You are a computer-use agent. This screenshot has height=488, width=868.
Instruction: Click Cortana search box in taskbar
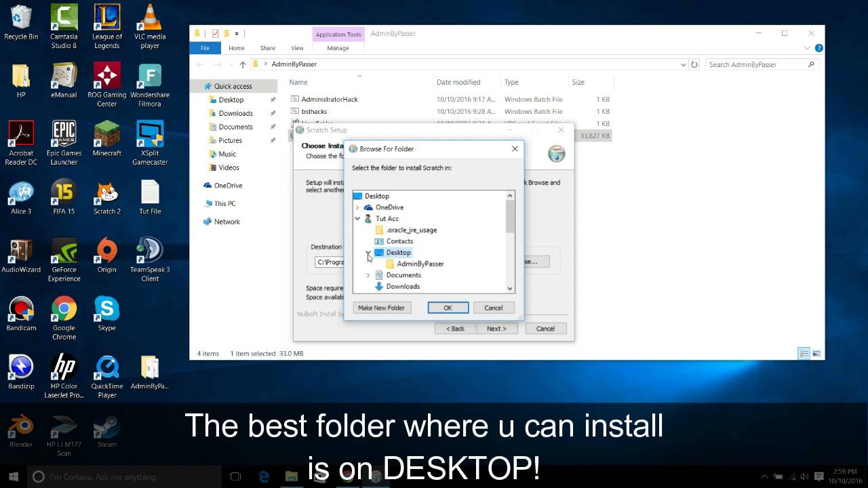click(124, 476)
